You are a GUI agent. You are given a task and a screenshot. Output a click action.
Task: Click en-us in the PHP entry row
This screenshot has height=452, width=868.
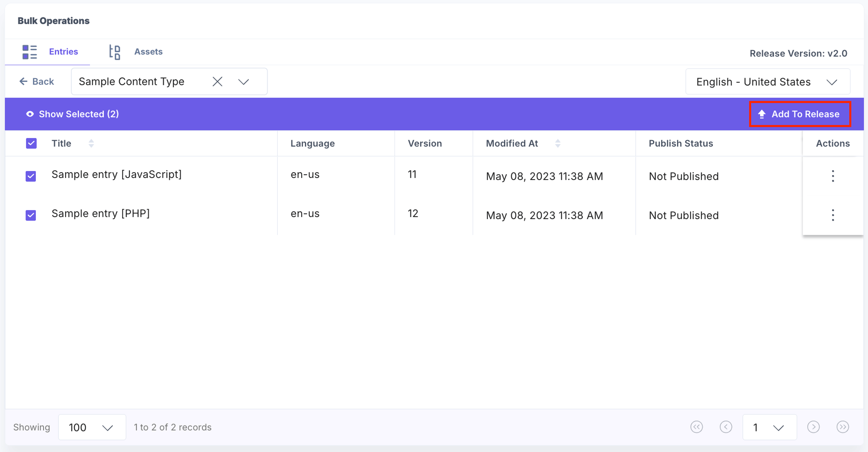point(305,213)
